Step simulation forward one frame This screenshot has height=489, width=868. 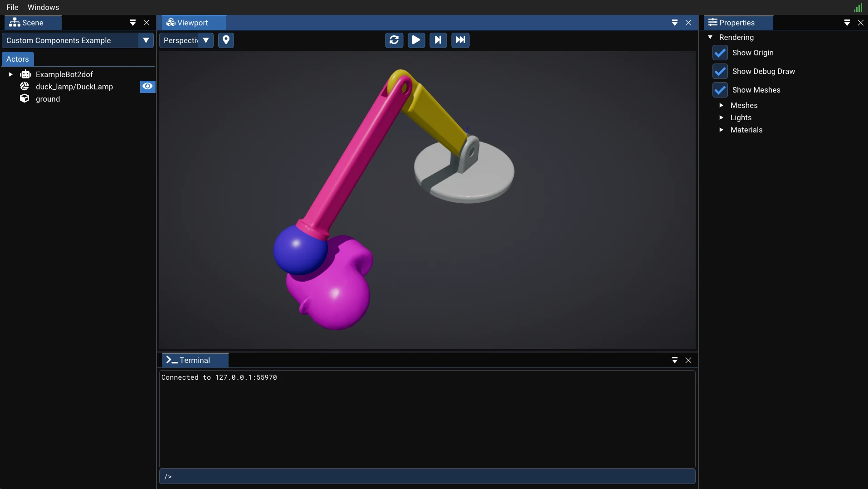(x=438, y=40)
